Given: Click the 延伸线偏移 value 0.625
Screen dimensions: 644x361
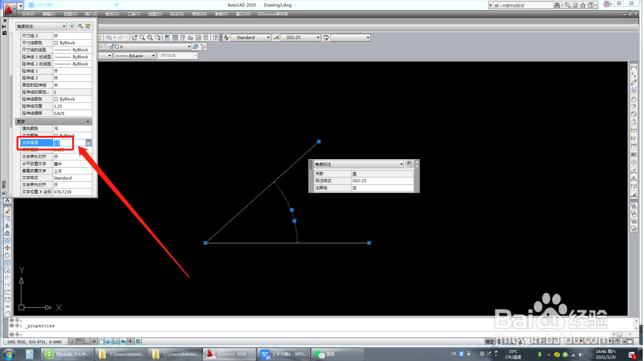Looking at the screenshot, I should 72,113.
